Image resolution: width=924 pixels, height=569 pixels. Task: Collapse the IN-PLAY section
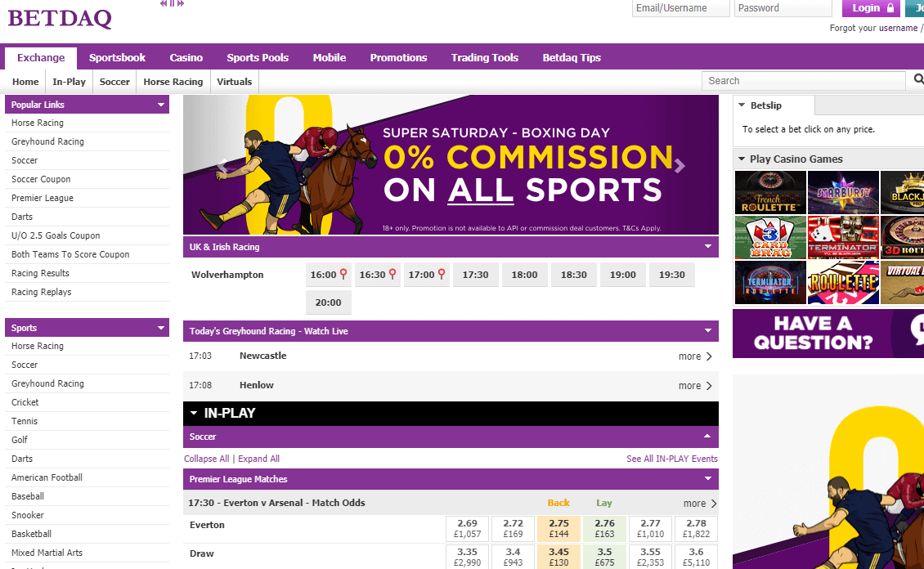(193, 414)
